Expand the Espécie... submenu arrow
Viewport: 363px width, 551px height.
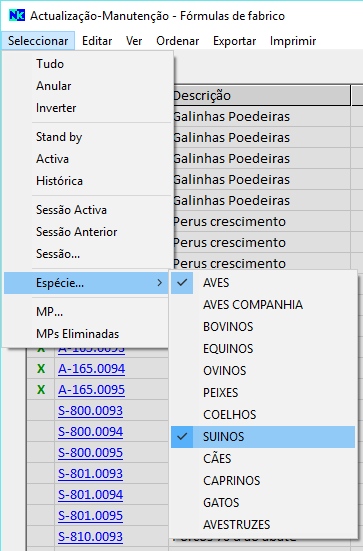(160, 283)
